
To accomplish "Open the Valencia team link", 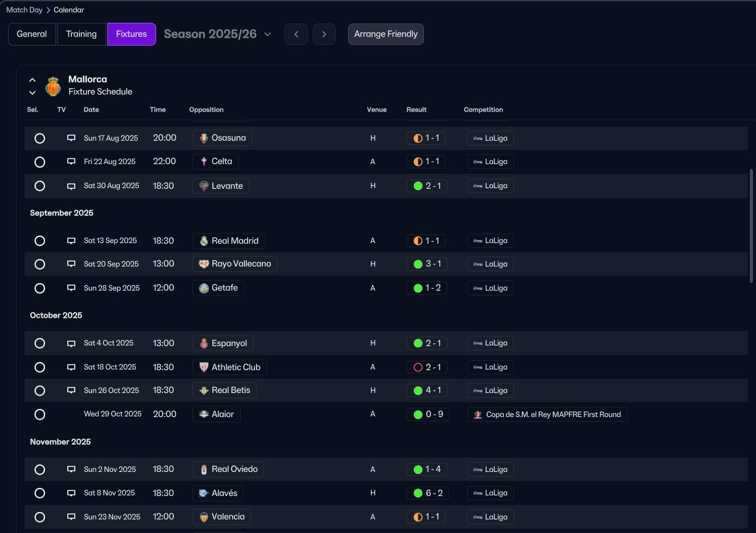I will [222, 517].
